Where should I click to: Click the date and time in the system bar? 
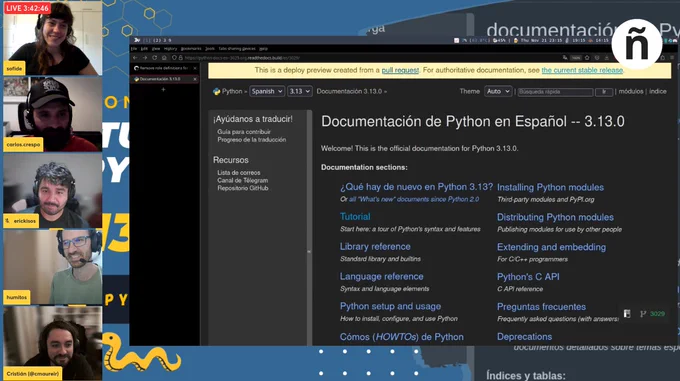coord(541,40)
